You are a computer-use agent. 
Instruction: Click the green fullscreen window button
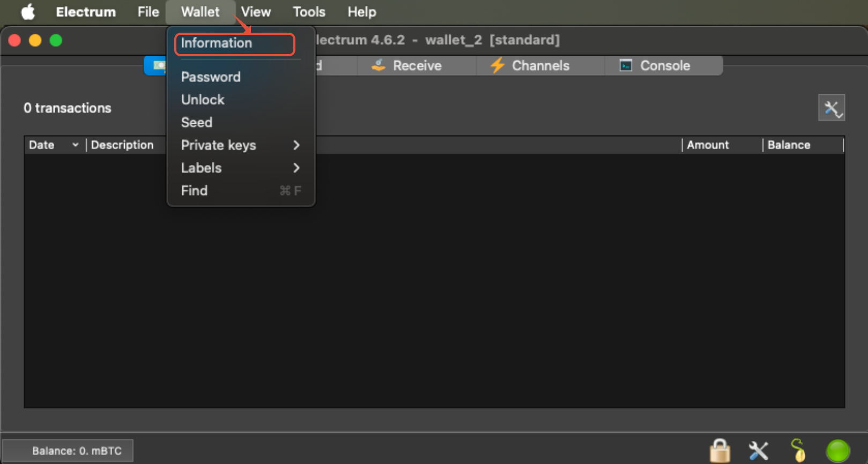pyautogui.click(x=56, y=41)
